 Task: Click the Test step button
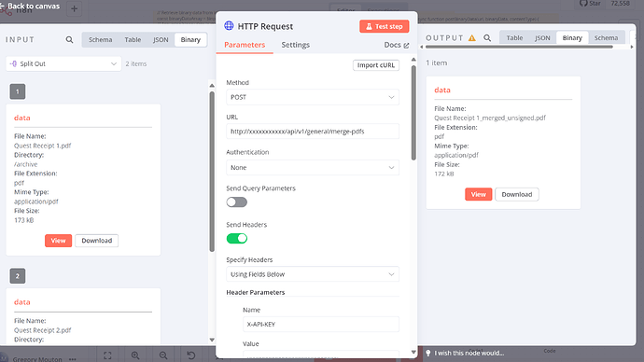click(x=384, y=26)
